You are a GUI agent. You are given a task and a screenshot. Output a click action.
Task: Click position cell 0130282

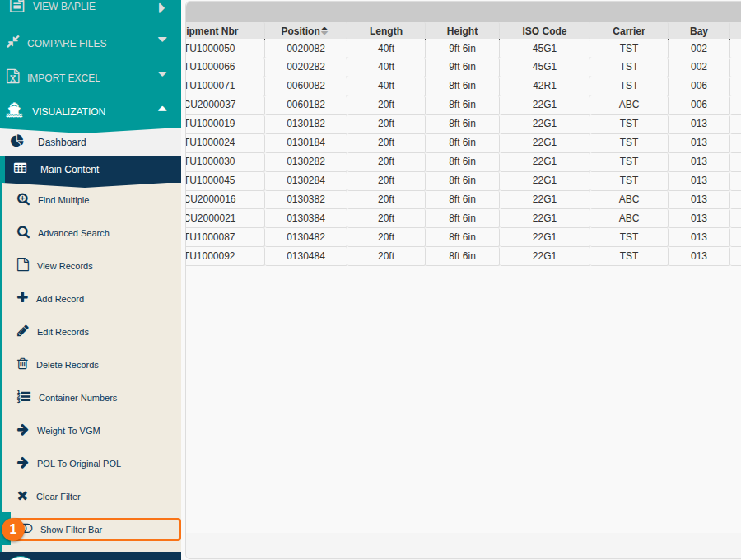click(305, 161)
